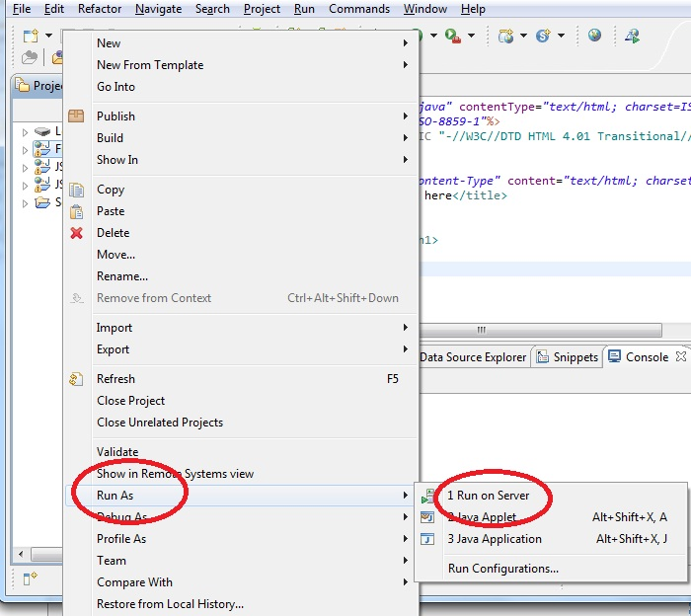Click the red Delete X icon
This screenshot has height=616, width=691.
(76, 233)
